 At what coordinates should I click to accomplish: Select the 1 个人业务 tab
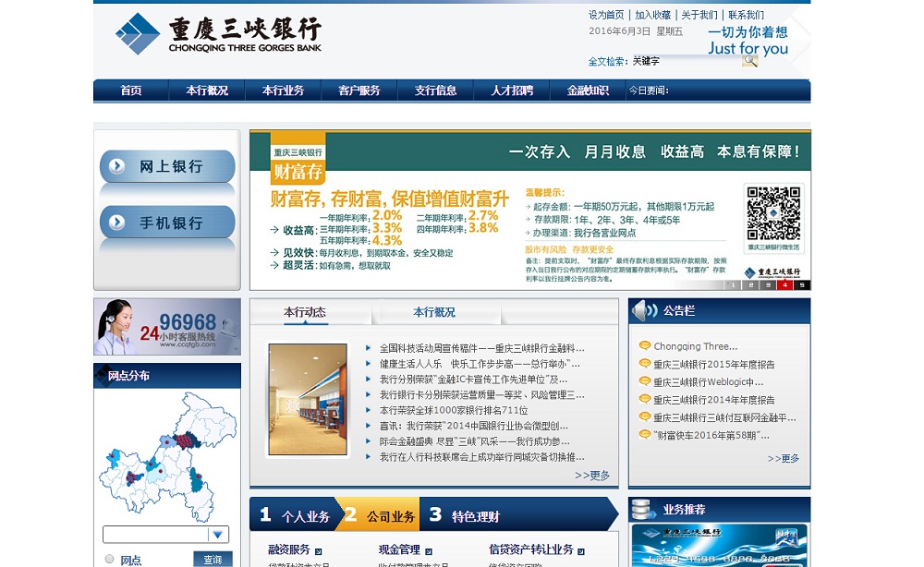pos(295,515)
